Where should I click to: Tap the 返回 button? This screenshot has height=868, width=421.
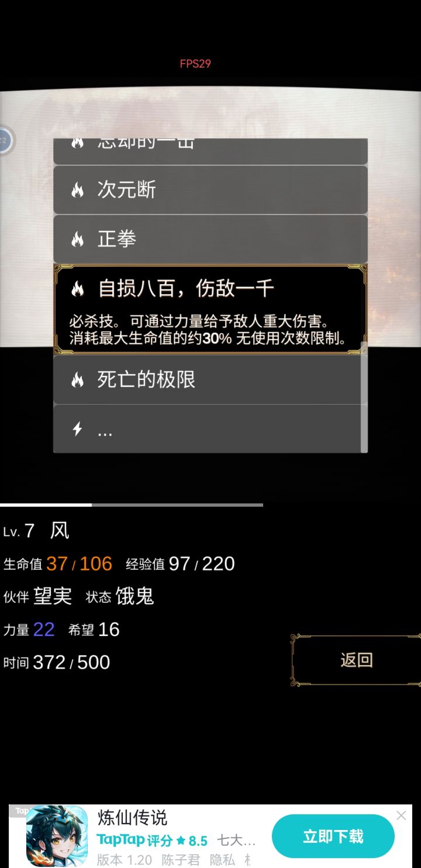pyautogui.click(x=356, y=660)
